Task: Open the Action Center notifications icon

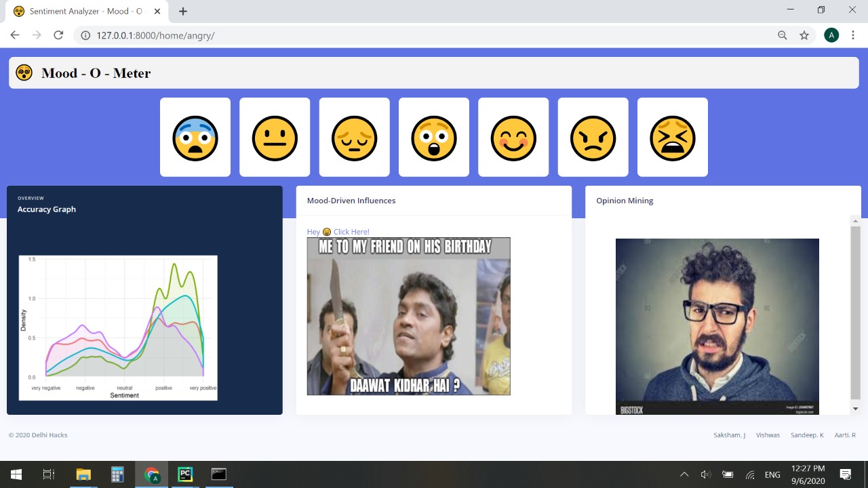Action: point(846,474)
